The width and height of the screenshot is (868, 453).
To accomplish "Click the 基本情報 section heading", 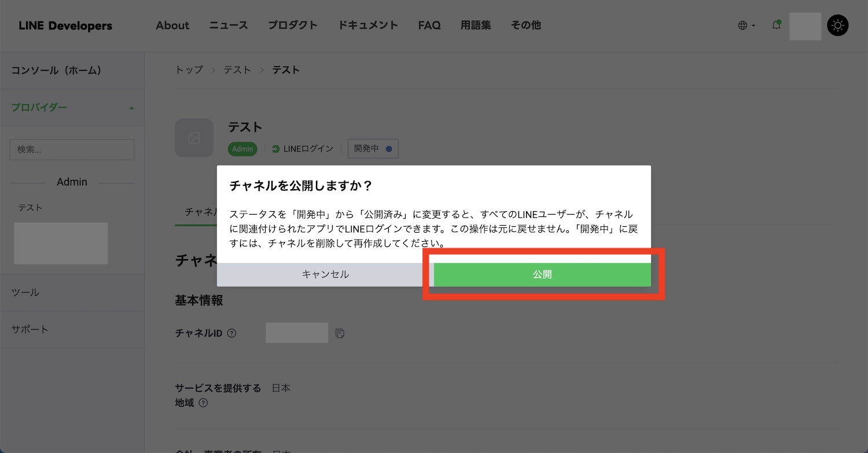I will coord(199,300).
